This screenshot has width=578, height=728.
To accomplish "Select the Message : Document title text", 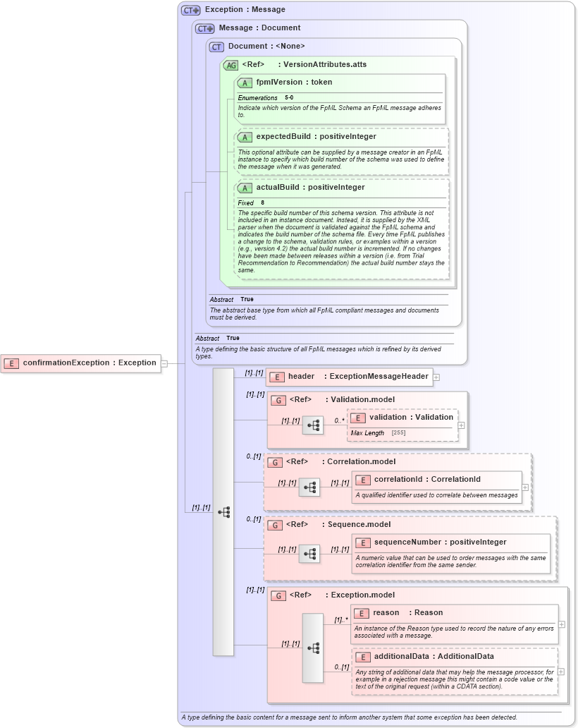I will [259, 28].
